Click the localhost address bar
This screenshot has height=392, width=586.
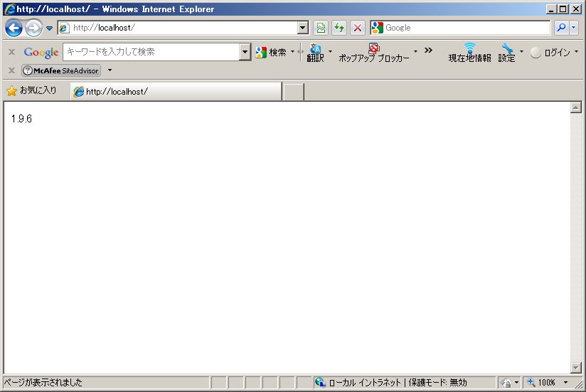183,28
